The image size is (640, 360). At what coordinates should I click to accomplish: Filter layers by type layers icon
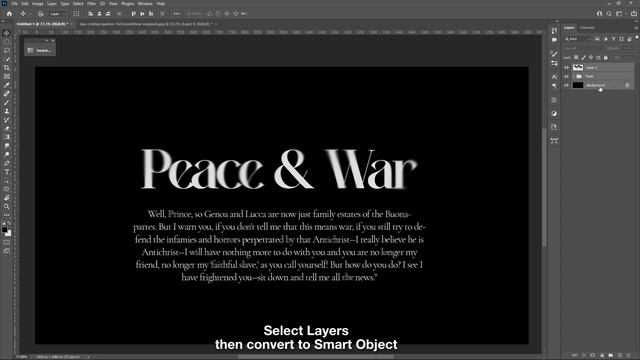(x=613, y=39)
